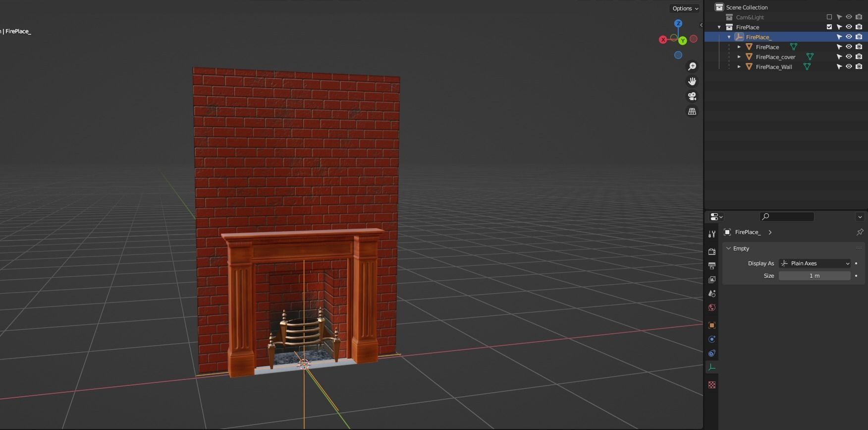Switch orthographic/perspective with the grid icon
Image resolution: width=868 pixels, height=430 pixels.
coord(692,111)
